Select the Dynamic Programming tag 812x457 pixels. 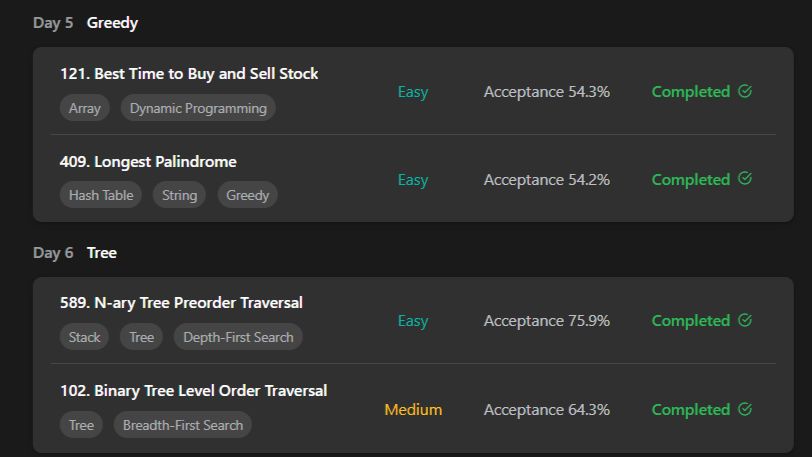click(198, 108)
